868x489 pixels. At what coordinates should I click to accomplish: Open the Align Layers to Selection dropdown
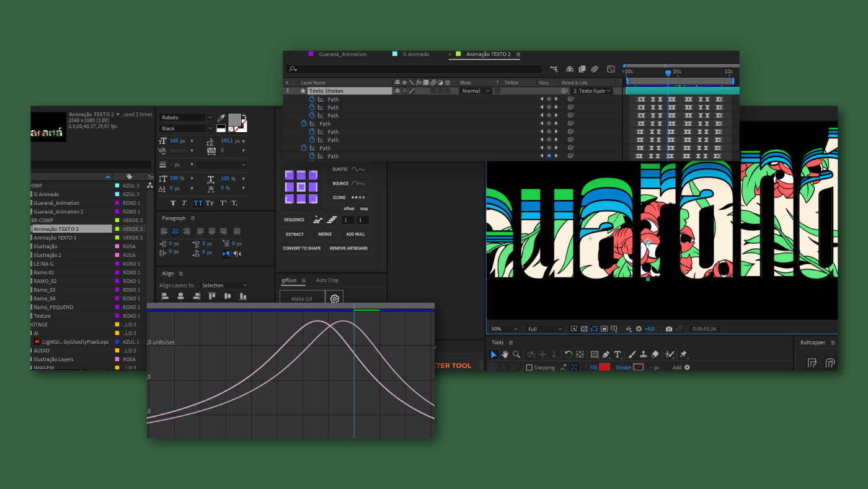coord(224,285)
